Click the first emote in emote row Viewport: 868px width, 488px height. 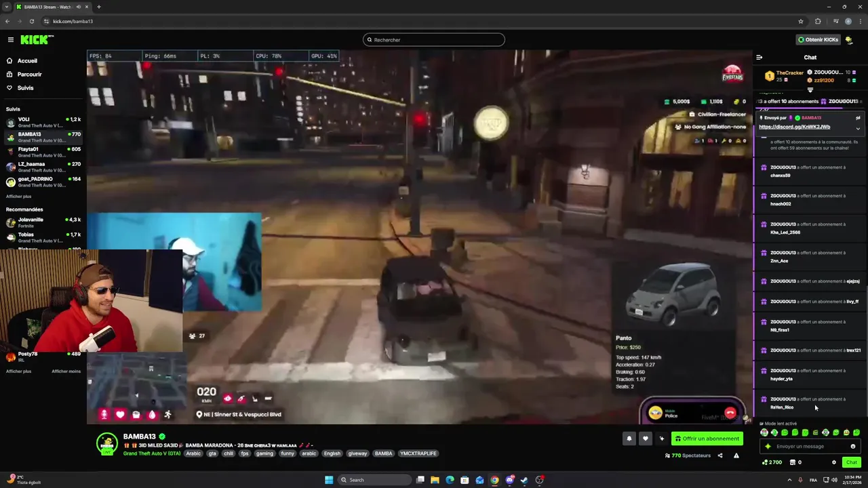[764, 432]
